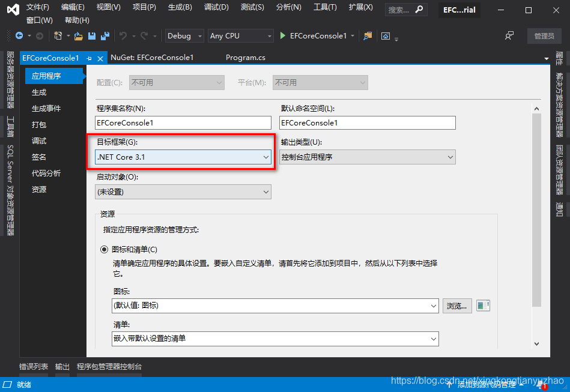This screenshot has height=392, width=570.
Task: Open the 扩展(X) menu
Action: click(x=360, y=7)
